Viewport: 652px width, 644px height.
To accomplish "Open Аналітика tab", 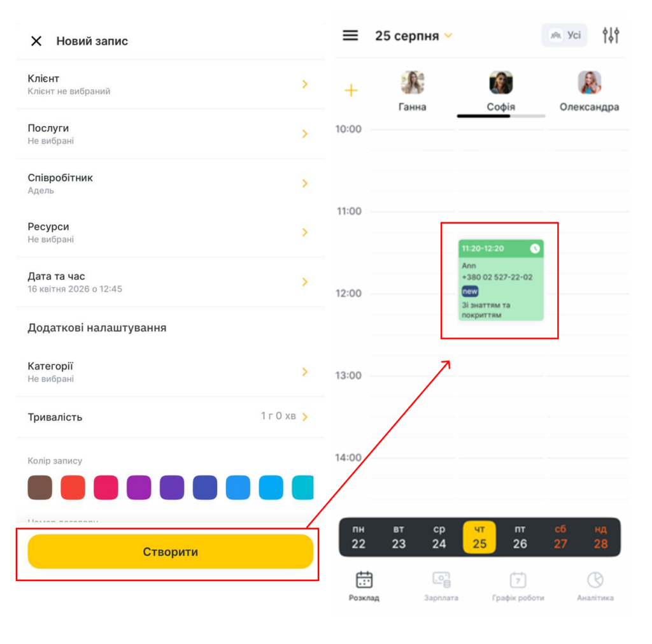I will click(x=595, y=587).
